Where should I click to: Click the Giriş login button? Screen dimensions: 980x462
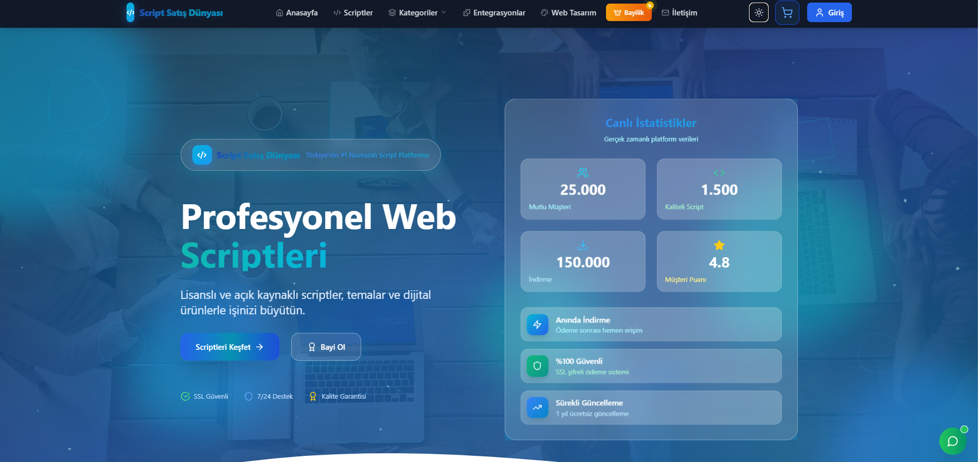(x=829, y=13)
